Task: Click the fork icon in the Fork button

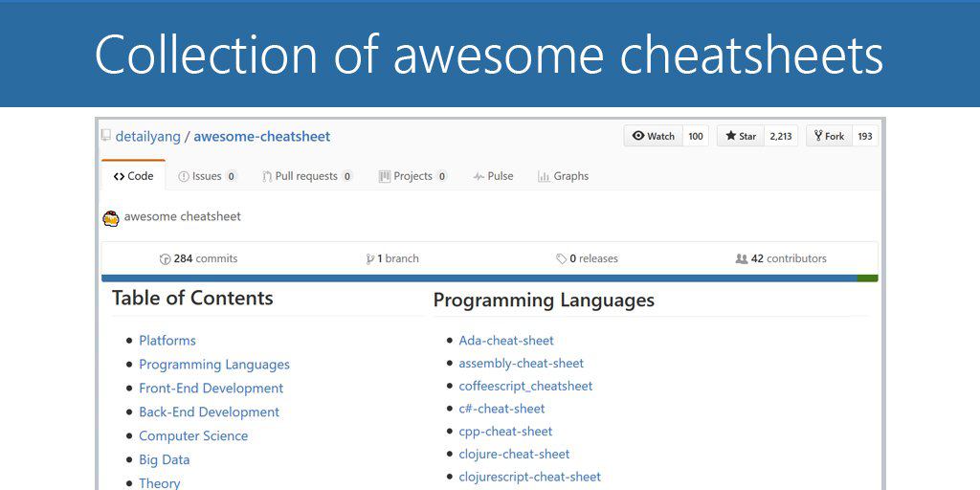Action: coord(819,136)
